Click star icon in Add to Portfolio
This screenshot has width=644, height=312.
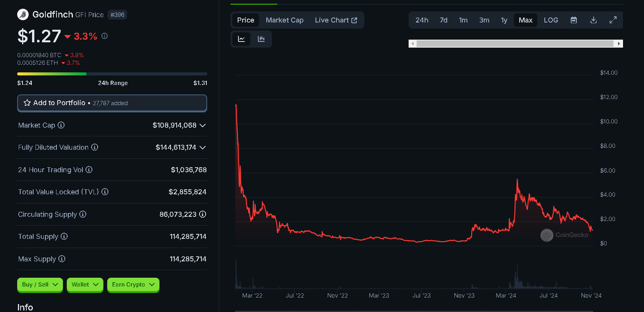point(27,103)
